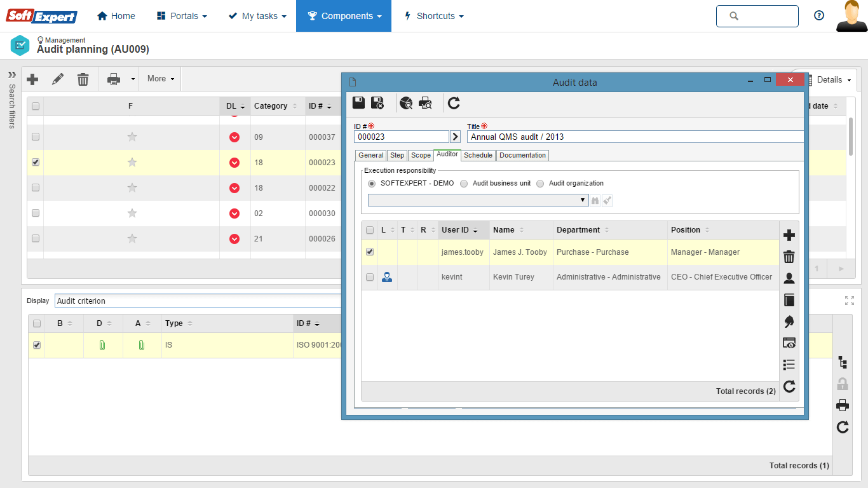Click the favorite star for record 000037
The width and height of the screenshot is (868, 488).
click(132, 137)
